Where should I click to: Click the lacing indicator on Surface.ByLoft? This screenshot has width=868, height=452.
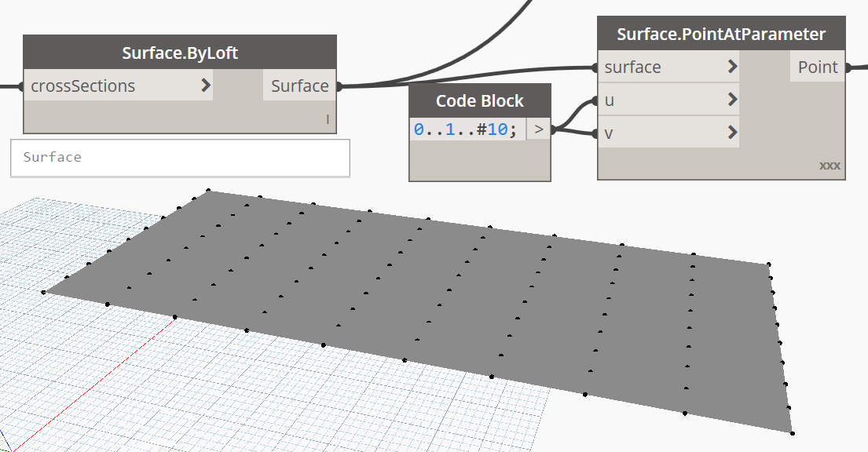coord(328,120)
